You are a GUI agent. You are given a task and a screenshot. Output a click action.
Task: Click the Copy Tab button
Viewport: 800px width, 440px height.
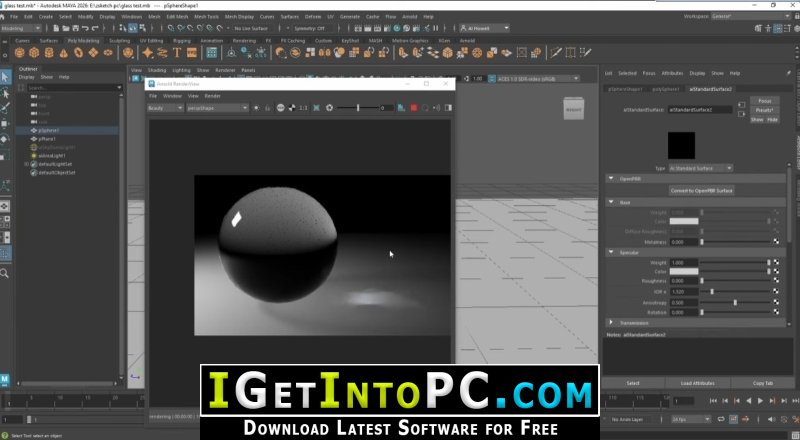pyautogui.click(x=763, y=383)
